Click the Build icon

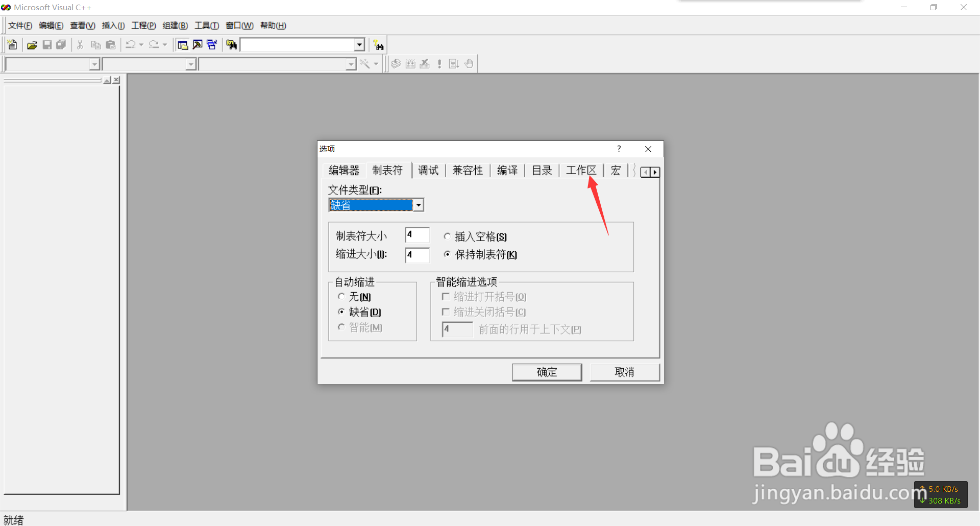(410, 64)
